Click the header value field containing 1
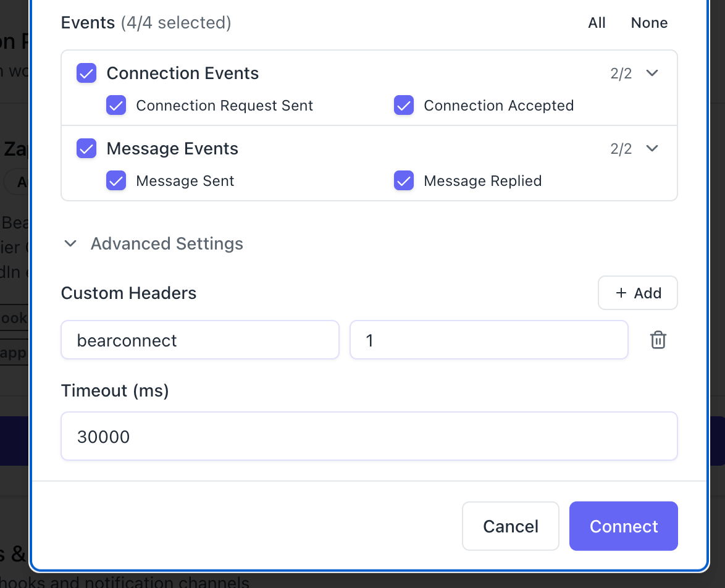Image resolution: width=725 pixels, height=588 pixels. pos(488,340)
